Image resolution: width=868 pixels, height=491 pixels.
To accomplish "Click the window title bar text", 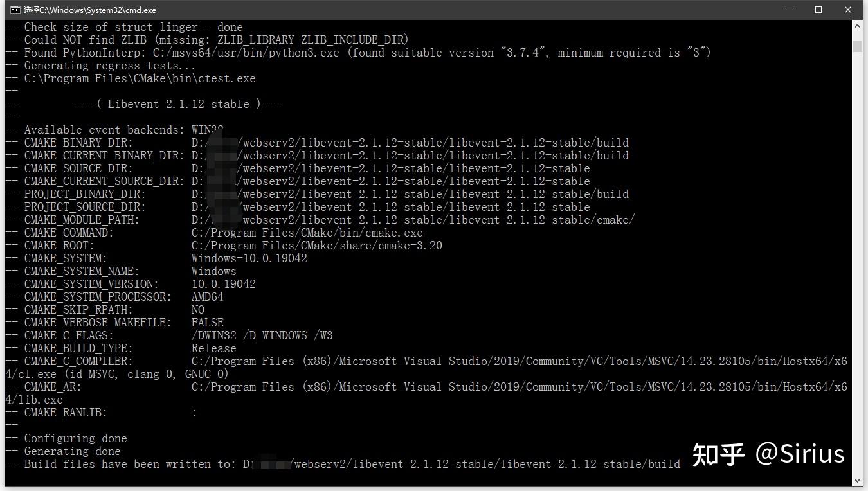I will (x=90, y=10).
